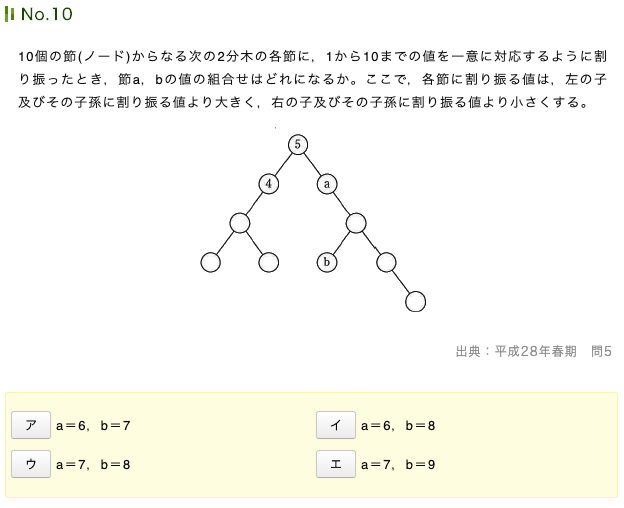The image size is (624, 508).
Task: Select the tree node labeled b
Action: (x=327, y=262)
